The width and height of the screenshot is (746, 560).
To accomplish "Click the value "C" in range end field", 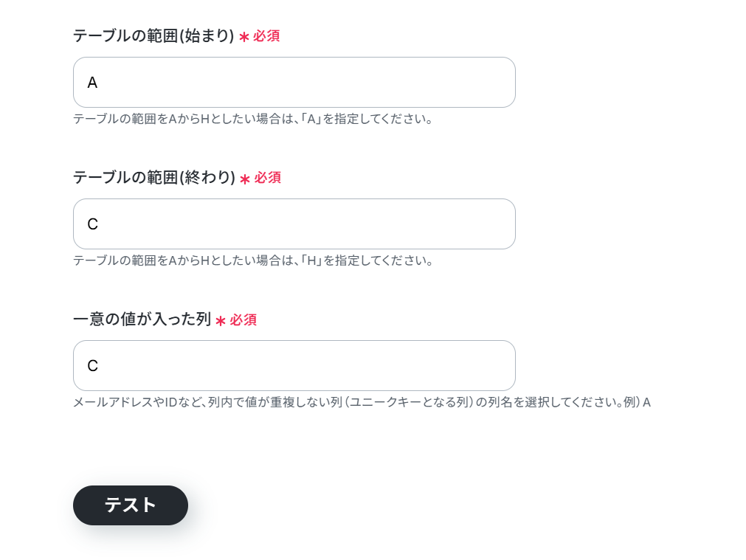I will [93, 224].
